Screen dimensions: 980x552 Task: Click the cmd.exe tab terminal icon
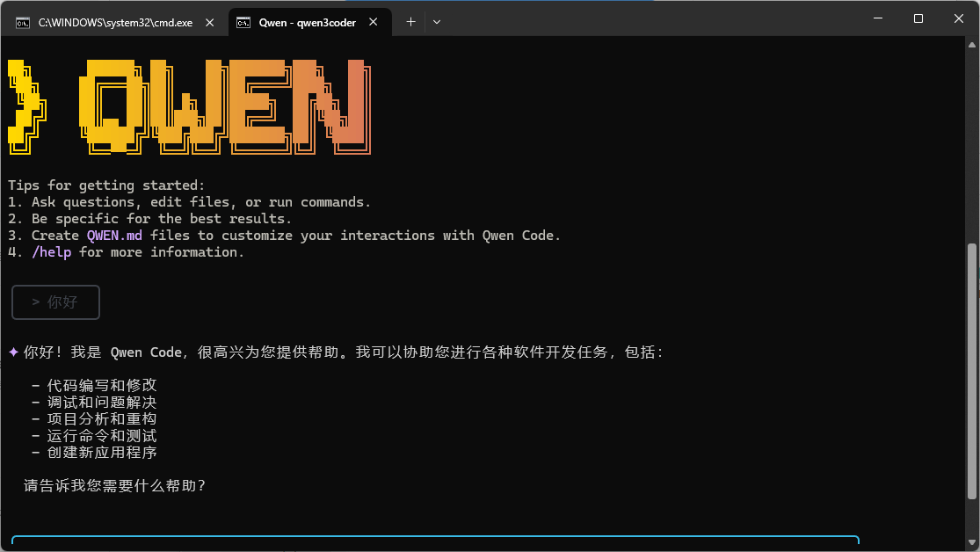click(x=22, y=22)
